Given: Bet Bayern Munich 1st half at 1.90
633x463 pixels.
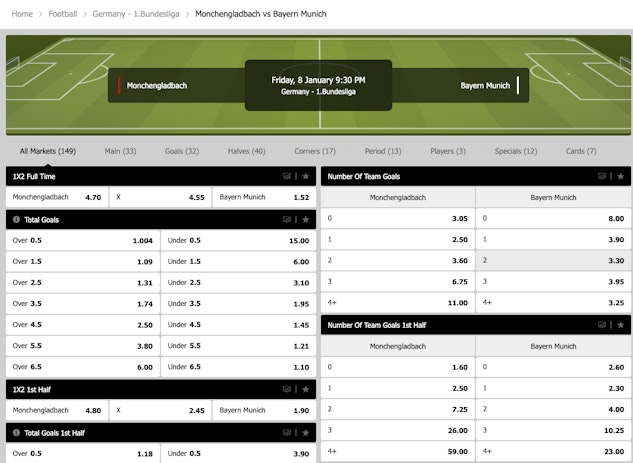Looking at the screenshot, I should pyautogui.click(x=264, y=410).
